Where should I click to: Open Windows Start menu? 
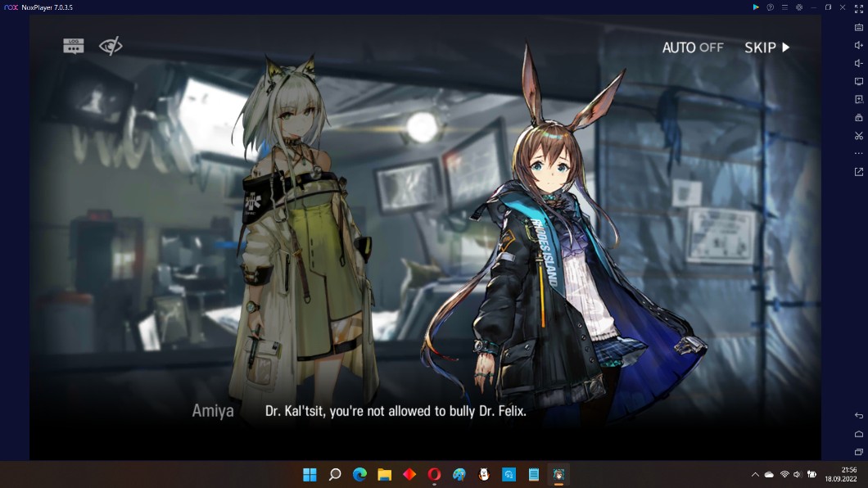[310, 475]
